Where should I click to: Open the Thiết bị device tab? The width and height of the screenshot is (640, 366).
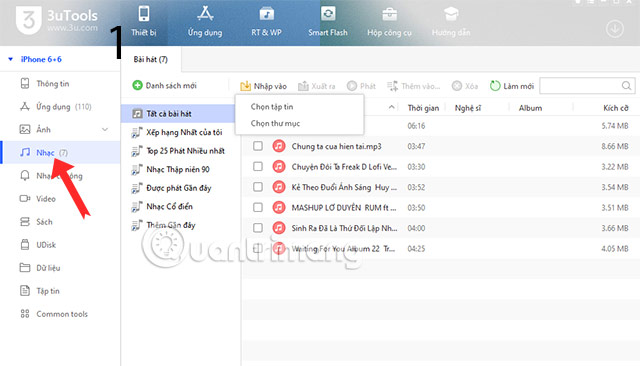[144, 21]
